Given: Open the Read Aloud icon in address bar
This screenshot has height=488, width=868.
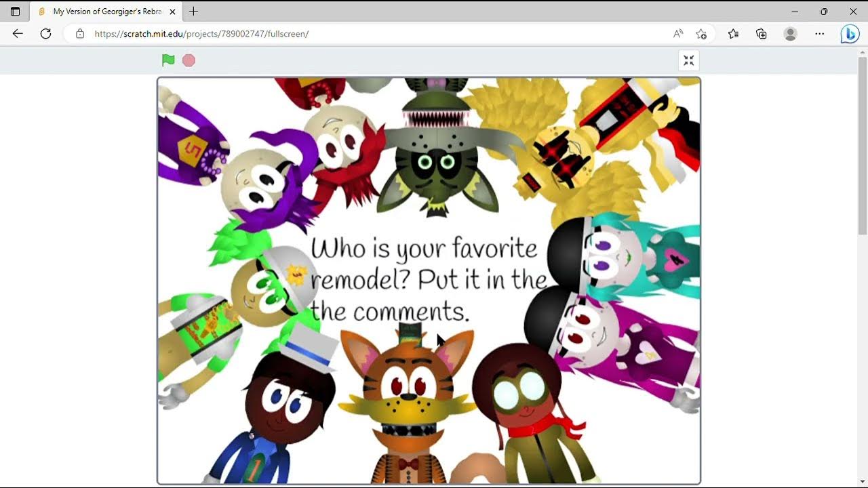Looking at the screenshot, I should (677, 33).
